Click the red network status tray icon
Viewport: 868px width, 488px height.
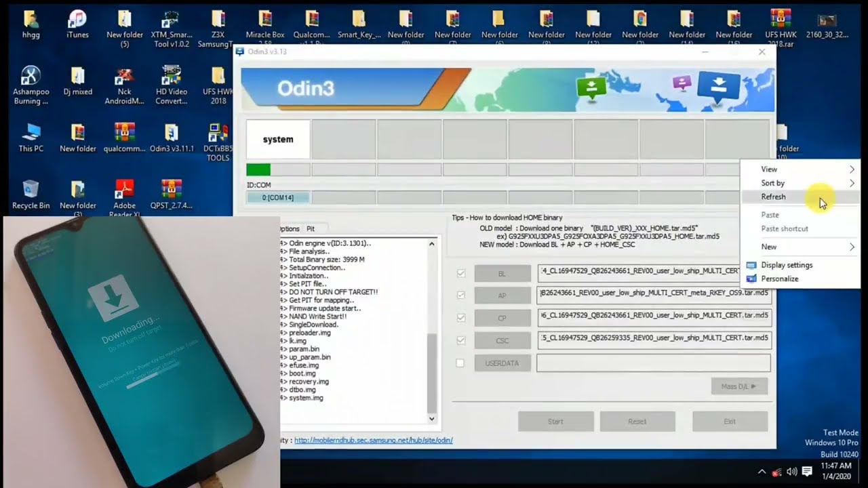(776, 472)
